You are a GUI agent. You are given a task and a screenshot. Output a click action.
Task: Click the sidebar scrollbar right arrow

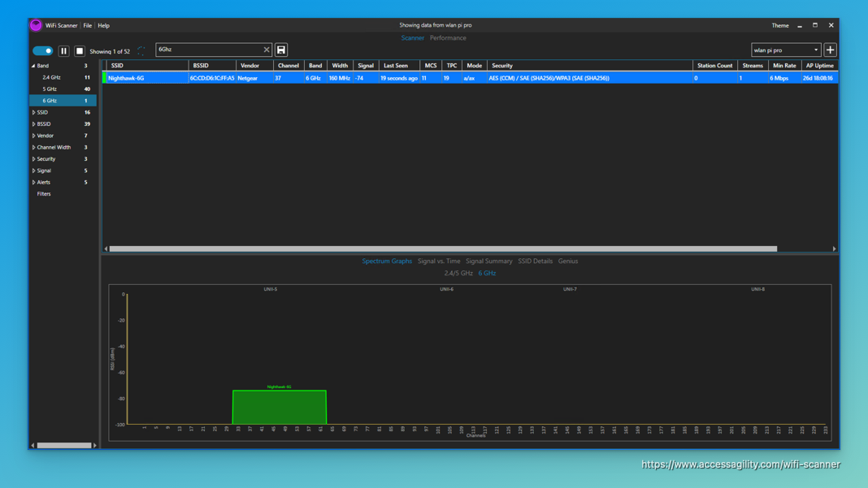pyautogui.click(x=95, y=446)
